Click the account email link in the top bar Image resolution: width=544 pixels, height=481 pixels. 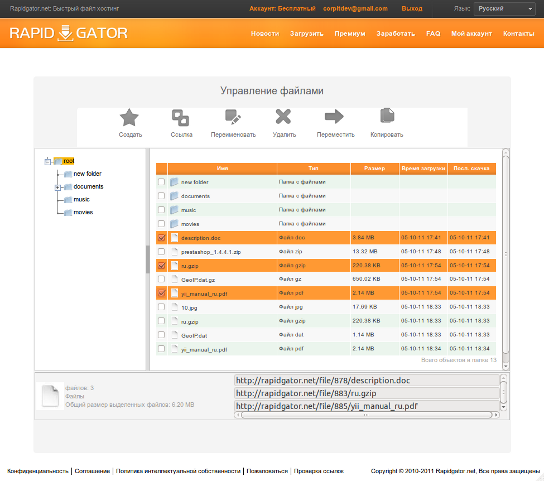(x=355, y=9)
